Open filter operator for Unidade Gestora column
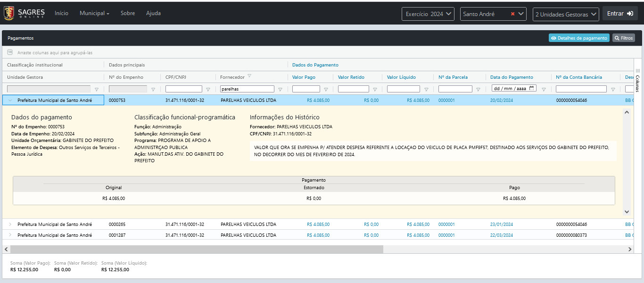Image resolution: width=644 pixels, height=283 pixels. (x=97, y=89)
